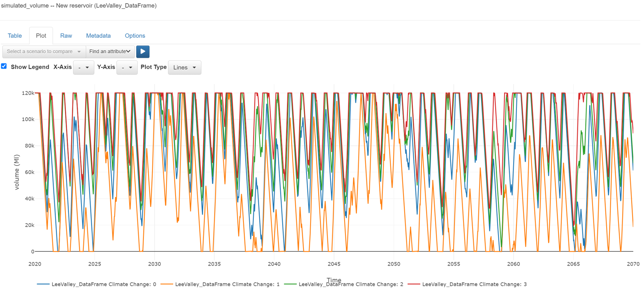Open the scenario comparison dropdown
This screenshot has width=644, height=294.
coord(44,51)
